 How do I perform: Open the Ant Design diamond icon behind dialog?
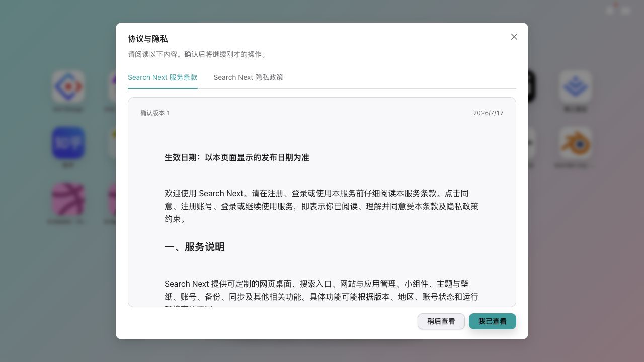tap(68, 86)
